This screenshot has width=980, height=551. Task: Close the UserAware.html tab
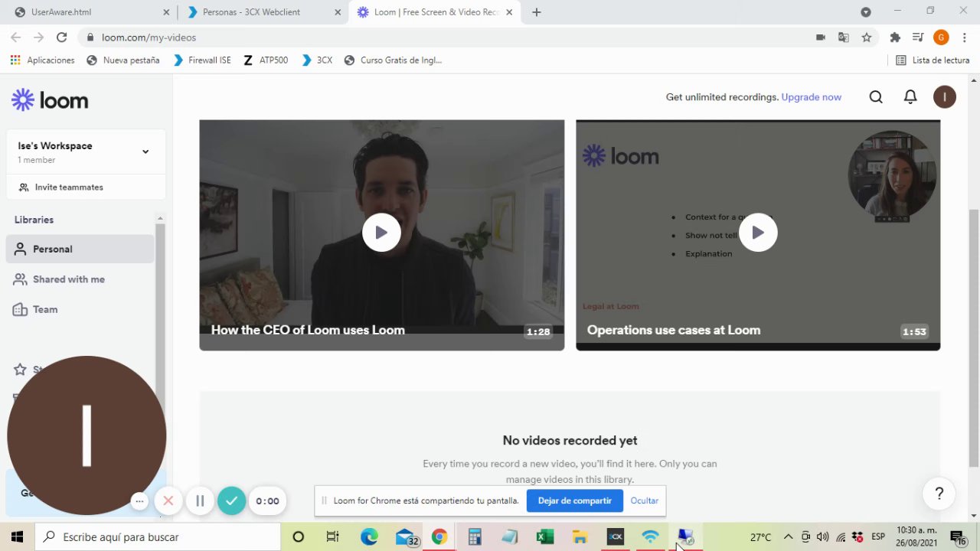click(x=167, y=12)
